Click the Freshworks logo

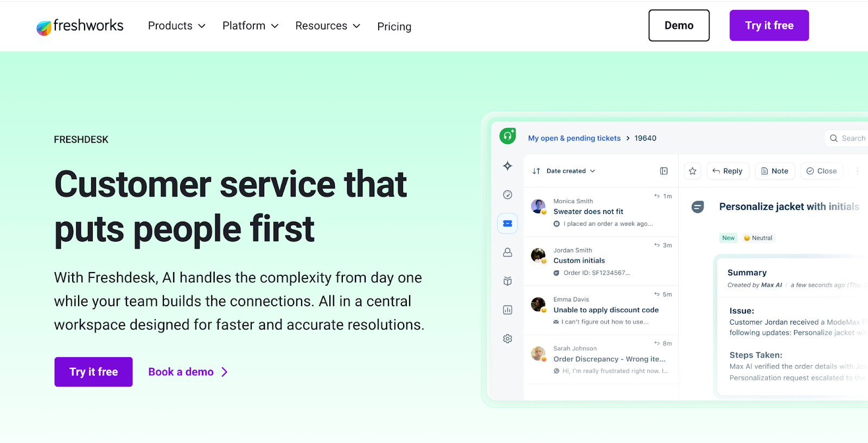tap(80, 26)
